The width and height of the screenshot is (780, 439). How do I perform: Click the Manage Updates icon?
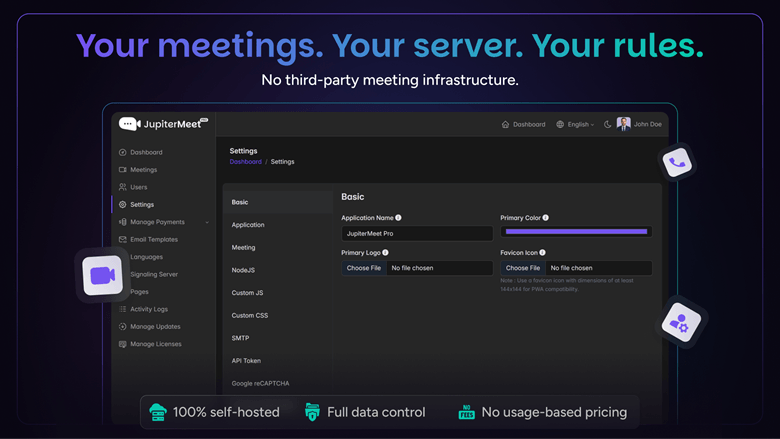(x=122, y=326)
